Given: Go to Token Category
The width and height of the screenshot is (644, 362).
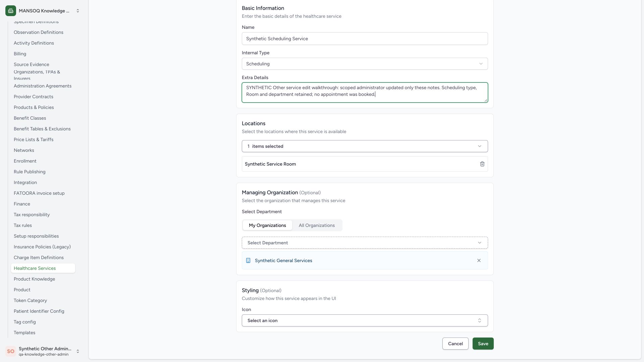Looking at the screenshot, I should point(30,300).
